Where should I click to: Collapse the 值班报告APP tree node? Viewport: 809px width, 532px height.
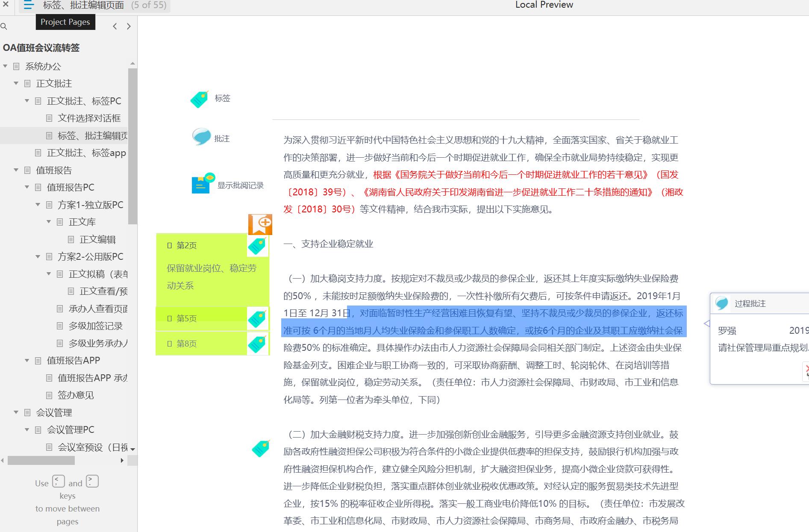pos(27,360)
